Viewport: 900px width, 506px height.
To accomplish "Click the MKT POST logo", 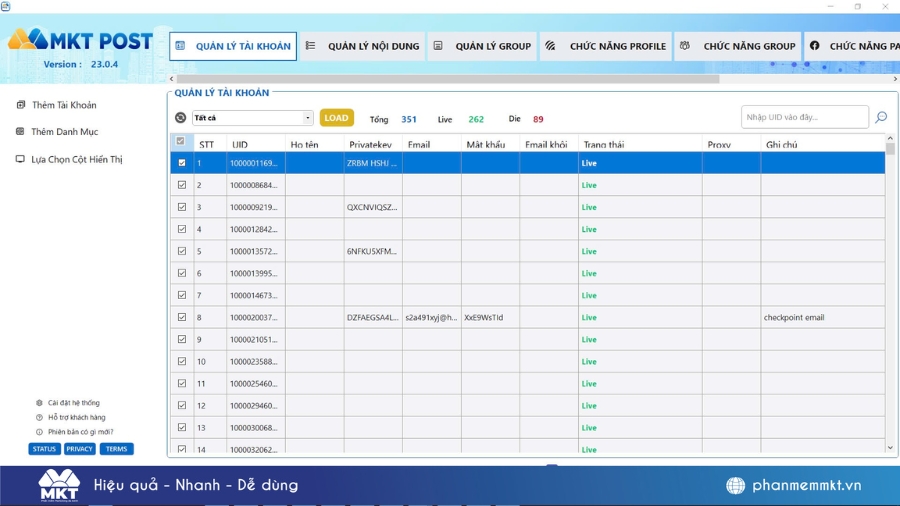I will tap(80, 40).
